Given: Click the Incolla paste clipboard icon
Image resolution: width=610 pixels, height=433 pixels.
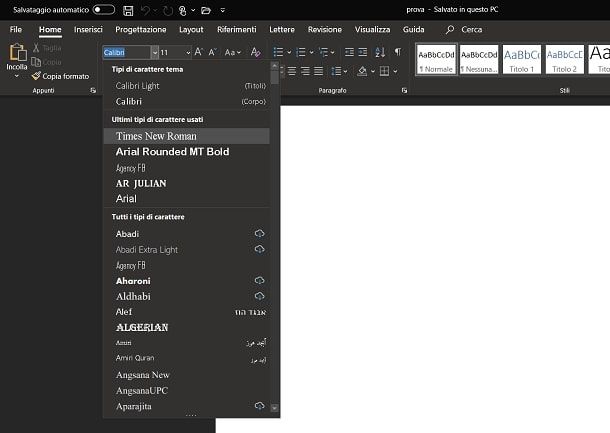Looking at the screenshot, I should tap(17, 52).
